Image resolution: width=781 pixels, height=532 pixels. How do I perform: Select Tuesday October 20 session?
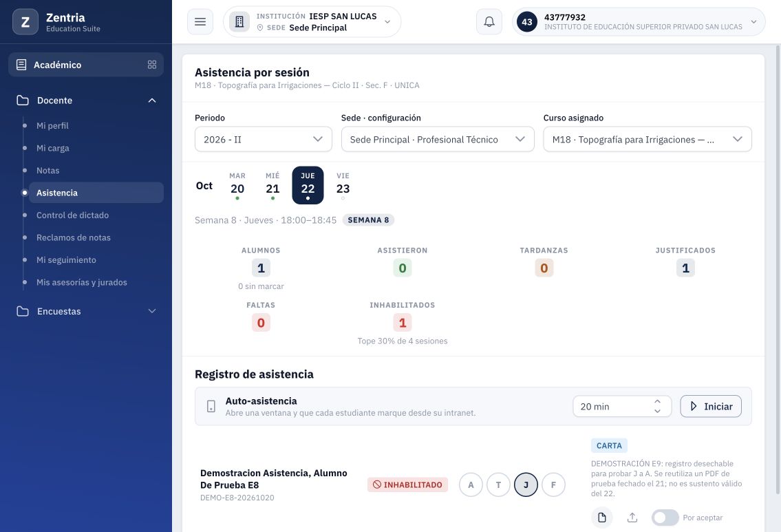237,185
